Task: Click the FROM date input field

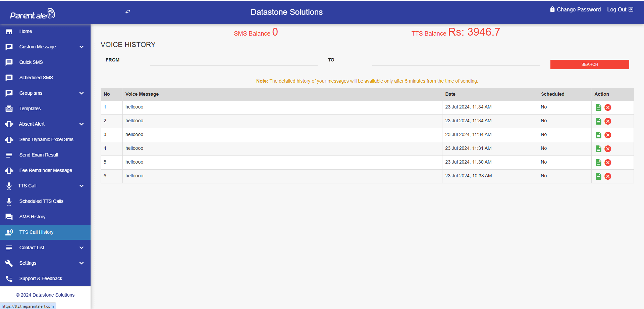Action: 233,60
